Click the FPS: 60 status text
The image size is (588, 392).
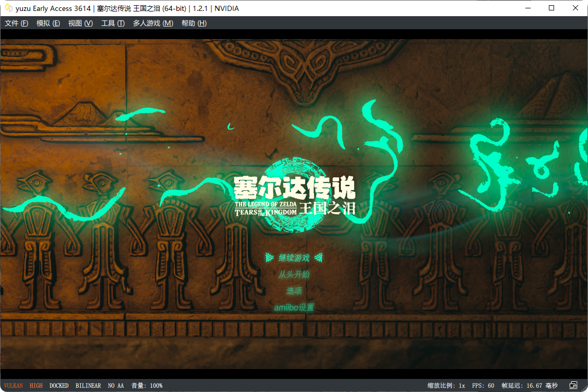click(x=483, y=386)
